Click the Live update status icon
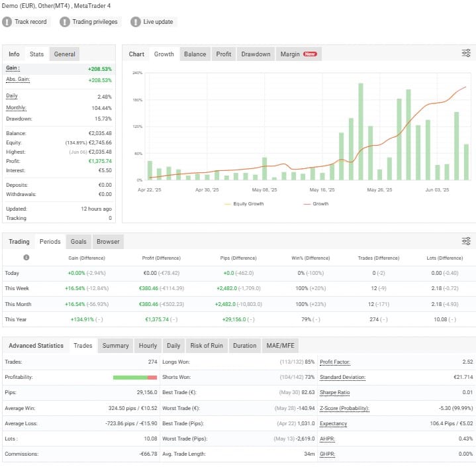 (136, 22)
